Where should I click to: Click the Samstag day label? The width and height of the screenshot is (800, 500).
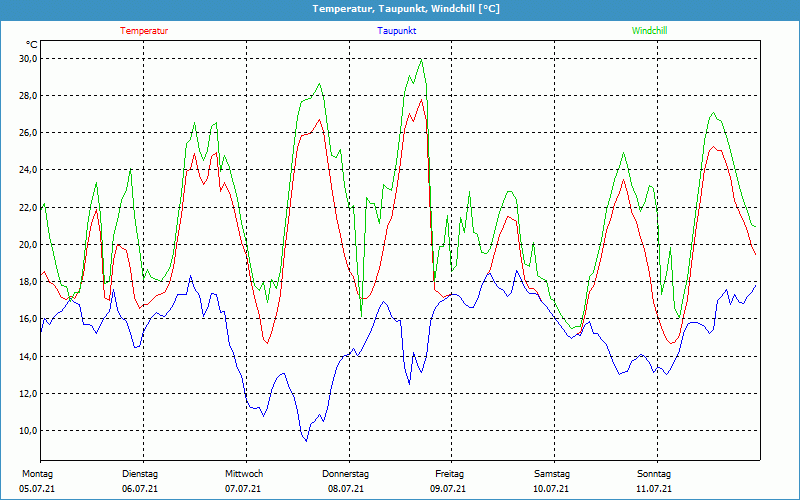pos(552,474)
